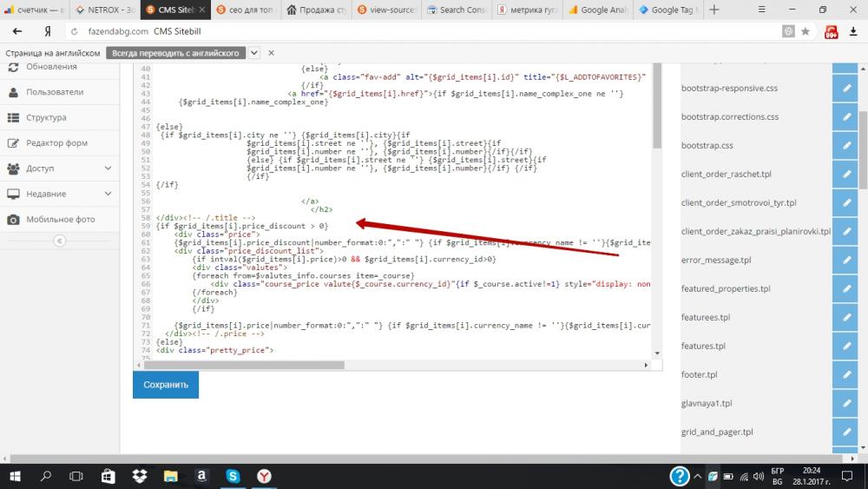Open Yandex Browser taskbar icon
The width and height of the screenshot is (868, 489).
click(x=264, y=476)
